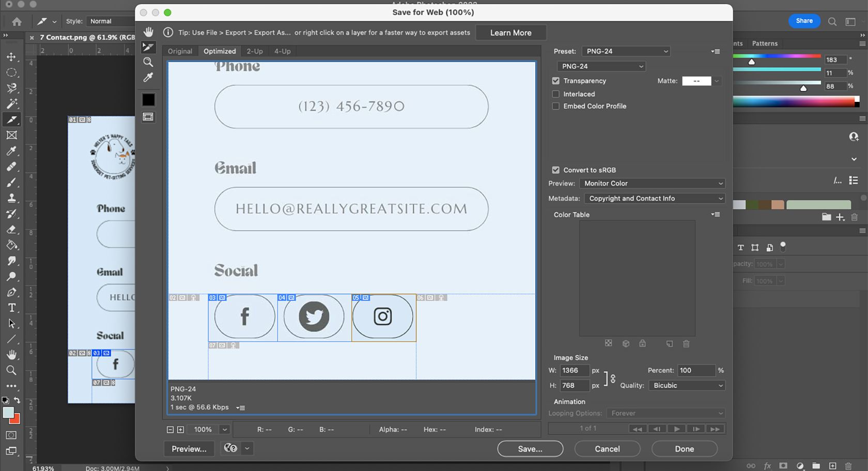868x471 pixels.
Task: Uncheck the Transparency option
Action: point(555,81)
